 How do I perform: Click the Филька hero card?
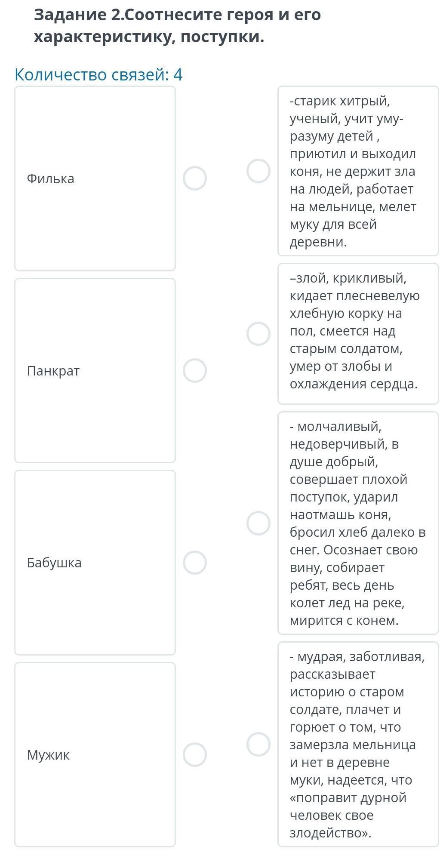(95, 179)
